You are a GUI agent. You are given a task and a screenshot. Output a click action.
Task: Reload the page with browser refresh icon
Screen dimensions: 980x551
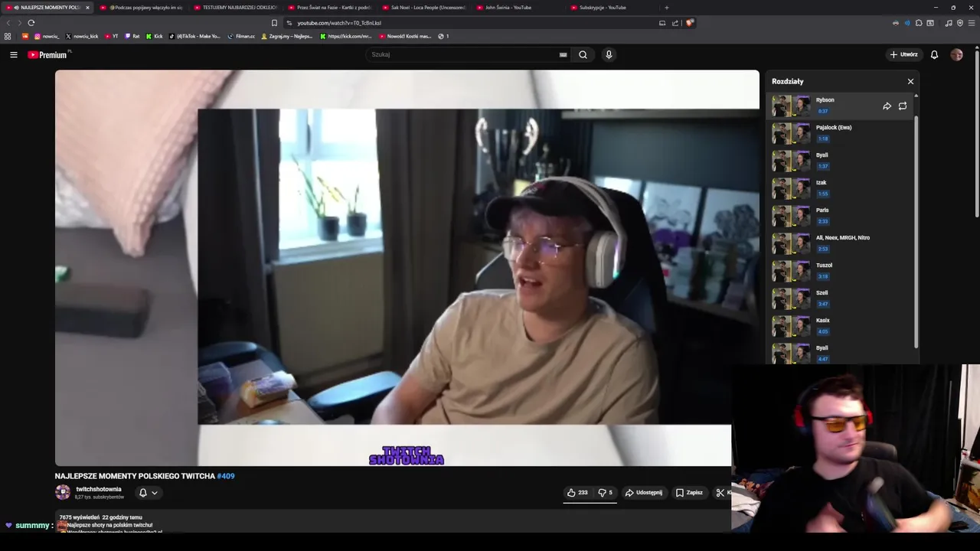click(31, 23)
